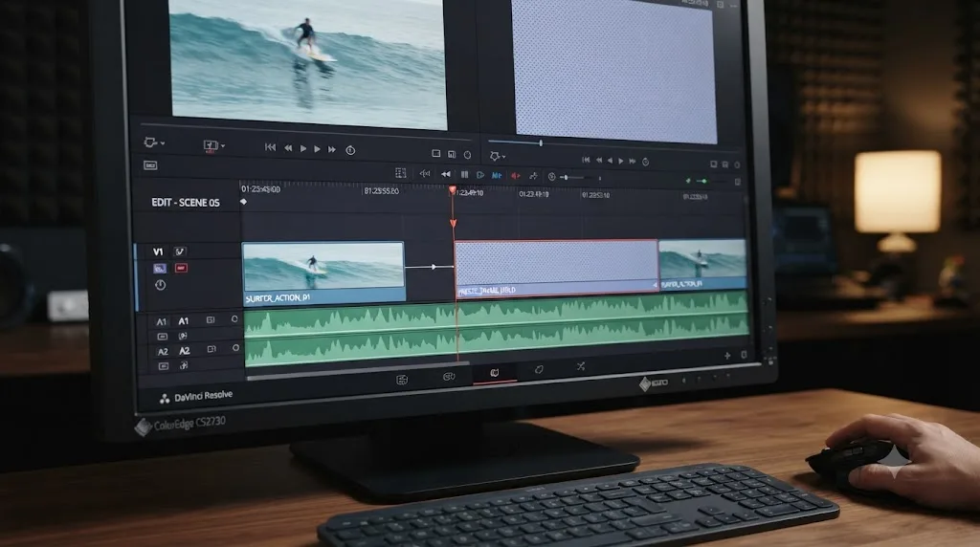
Task: Click rewind in the source viewer transport
Action: pyautogui.click(x=288, y=148)
